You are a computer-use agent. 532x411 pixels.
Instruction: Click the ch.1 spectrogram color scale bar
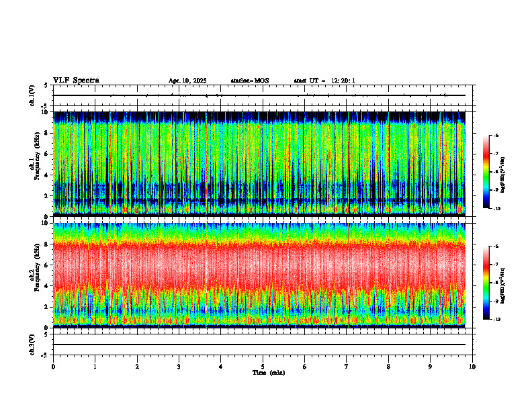486,172
